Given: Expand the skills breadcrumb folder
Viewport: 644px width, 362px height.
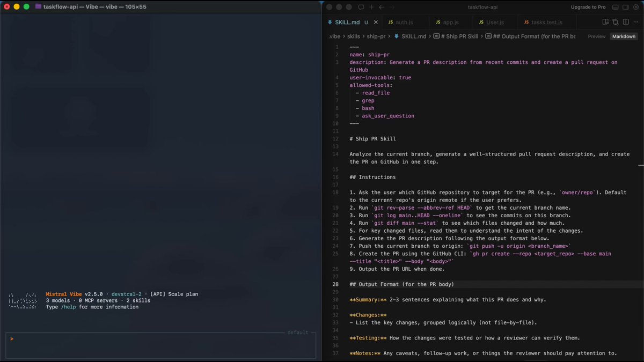Looking at the screenshot, I should [353, 36].
